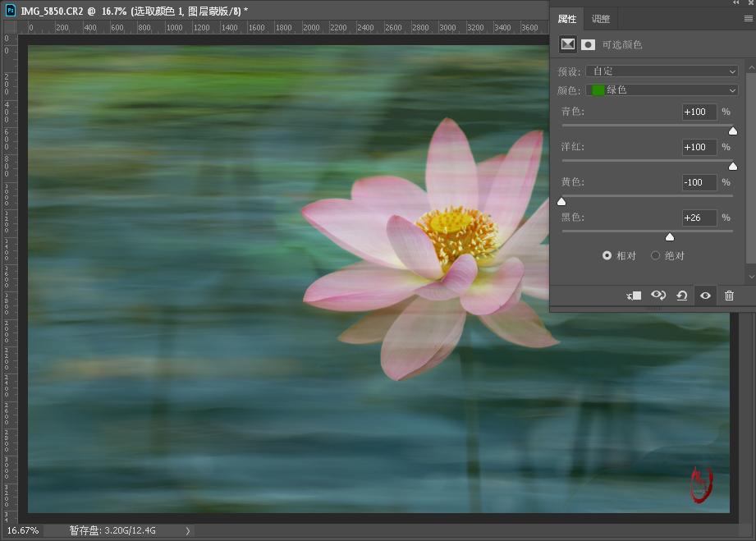Select the 相对 (Relative) radio button
The image size is (756, 541).
point(607,255)
